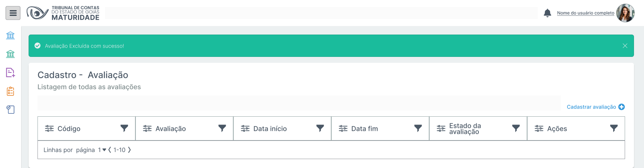The width and height of the screenshot is (644, 168).
Task: Open the purple add-document sidebar icon
Action: pos(10,72)
